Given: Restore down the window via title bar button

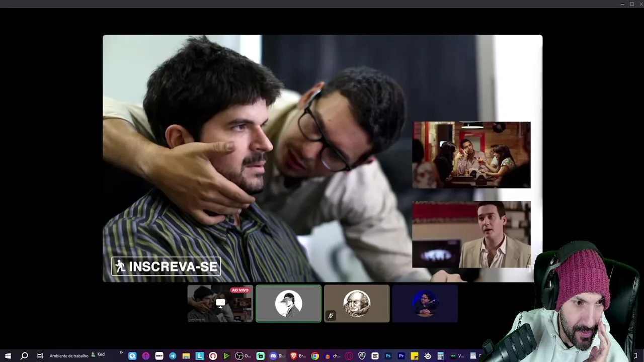Looking at the screenshot, I should click(632, 4).
